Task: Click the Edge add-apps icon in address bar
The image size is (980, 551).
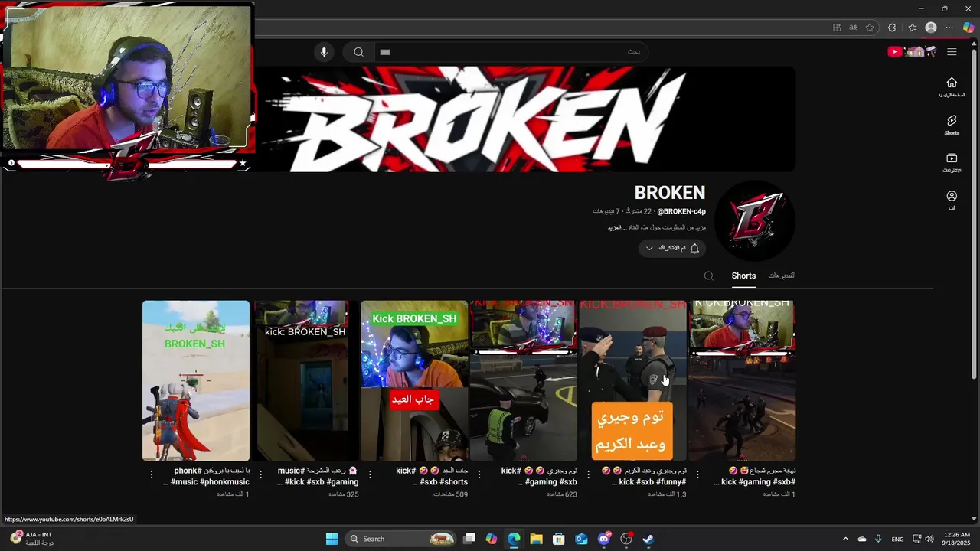Action: click(837, 28)
